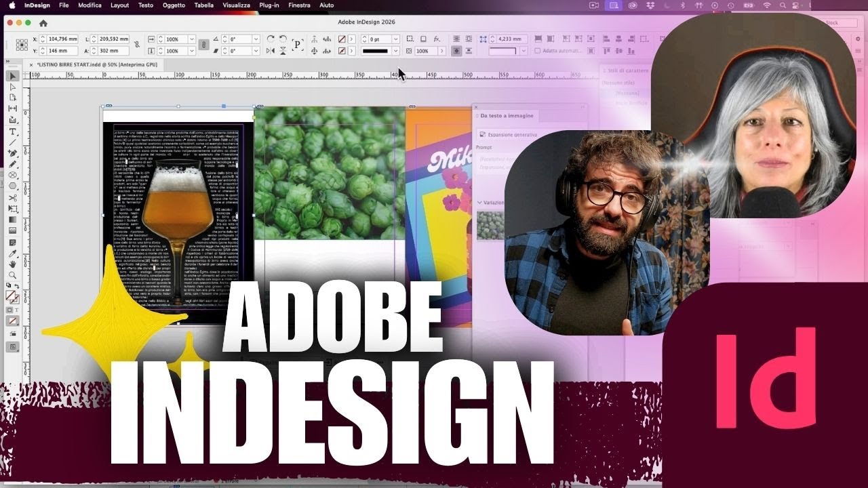Open the Apple menu
Image resolution: width=868 pixels, height=488 pixels.
11,5
